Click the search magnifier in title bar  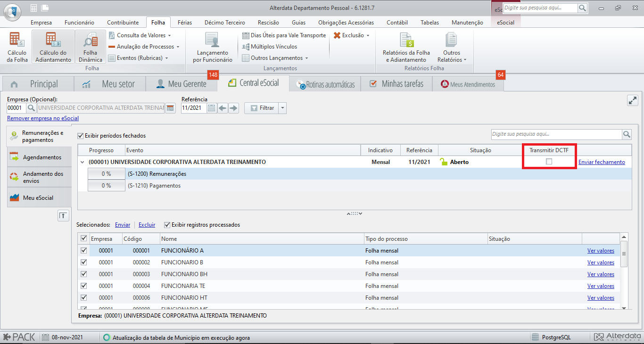tap(583, 8)
